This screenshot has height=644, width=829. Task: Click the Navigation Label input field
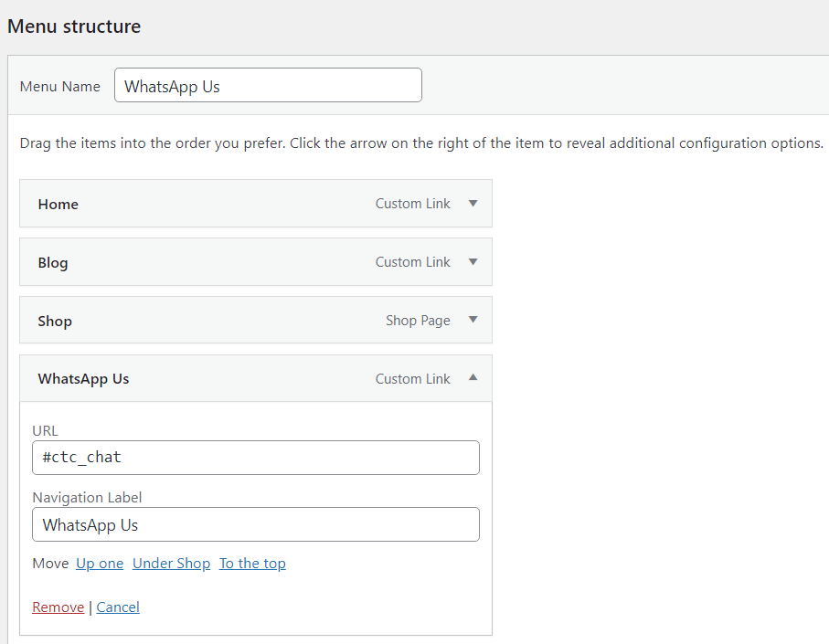pyautogui.click(x=255, y=525)
